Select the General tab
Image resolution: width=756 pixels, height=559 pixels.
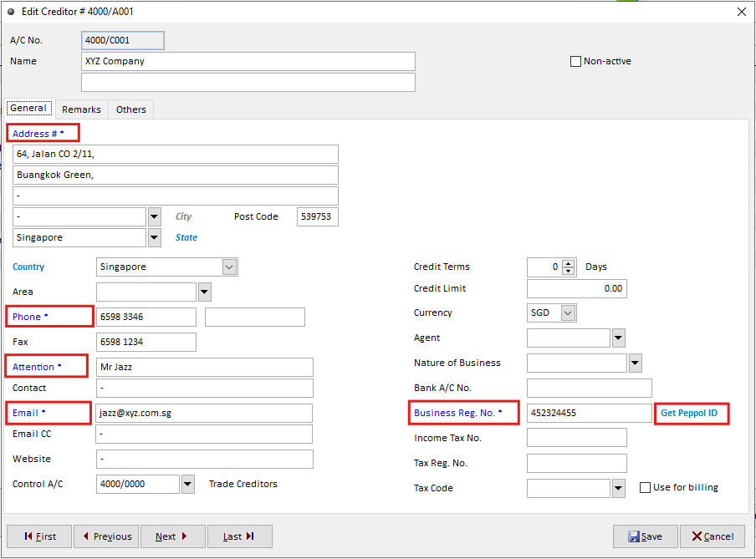[x=28, y=108]
